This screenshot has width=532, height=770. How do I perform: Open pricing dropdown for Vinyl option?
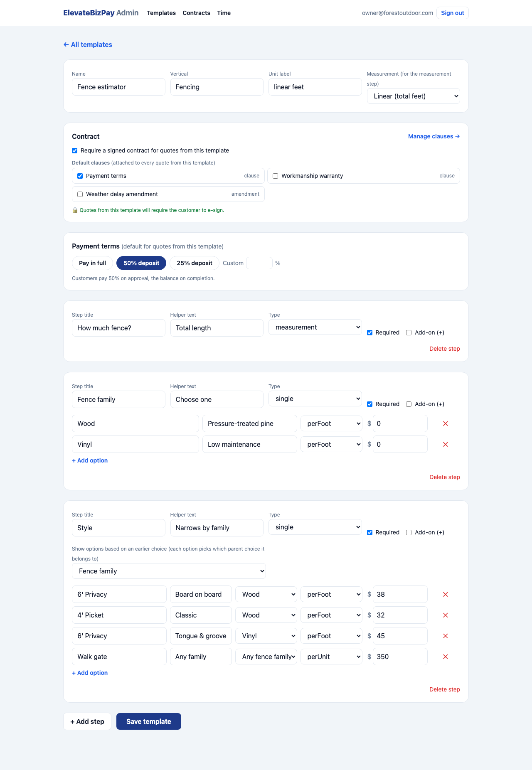click(x=331, y=444)
